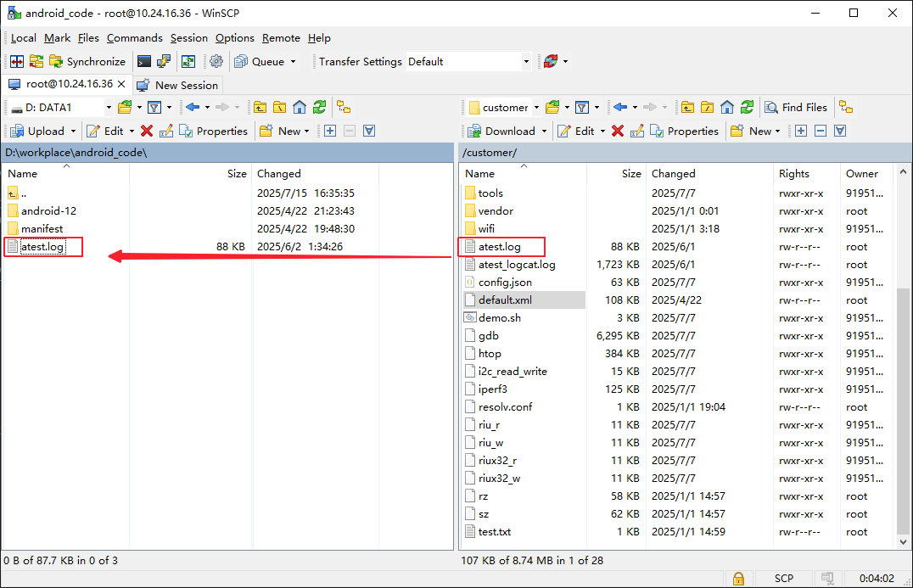Open PuTTY session icon in toolbar
913x588 pixels.
164,61
